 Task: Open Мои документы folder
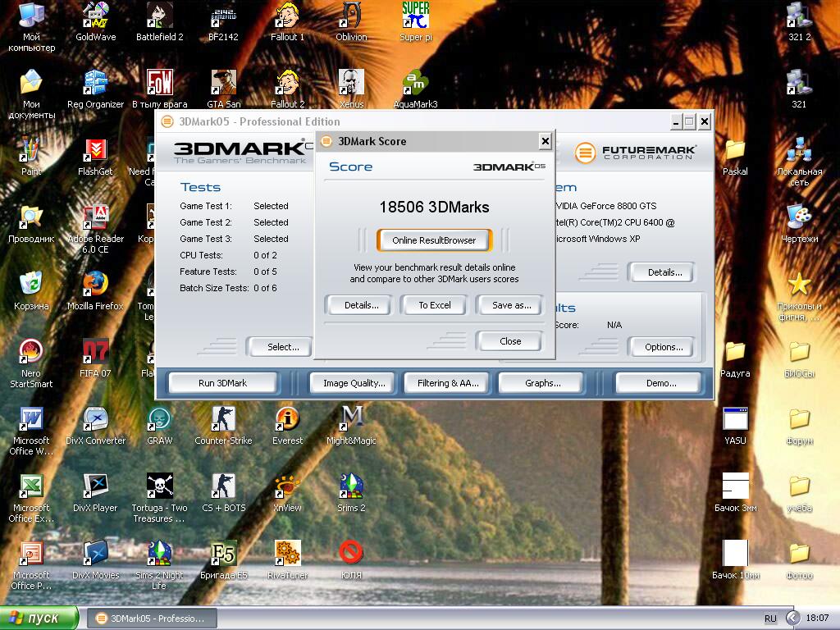tap(31, 94)
